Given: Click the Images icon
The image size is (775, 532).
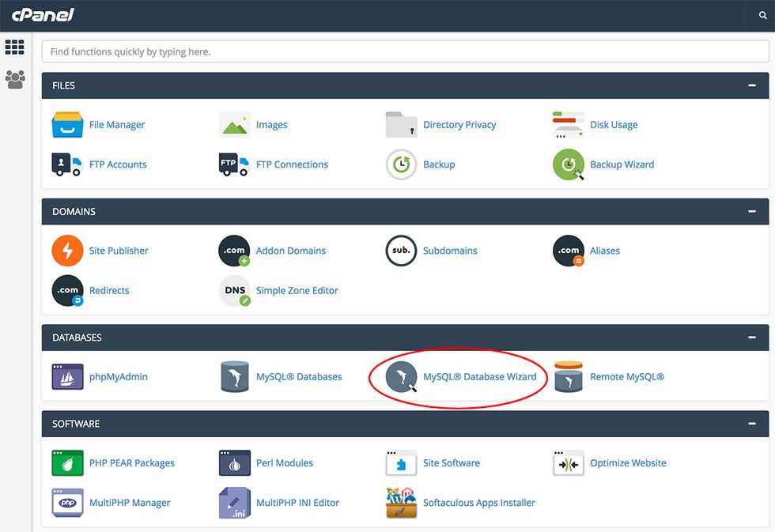Looking at the screenshot, I should 234,124.
